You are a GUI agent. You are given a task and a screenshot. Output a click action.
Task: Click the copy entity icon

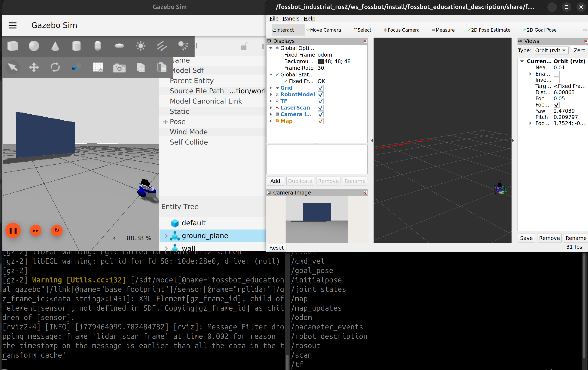pos(141,67)
